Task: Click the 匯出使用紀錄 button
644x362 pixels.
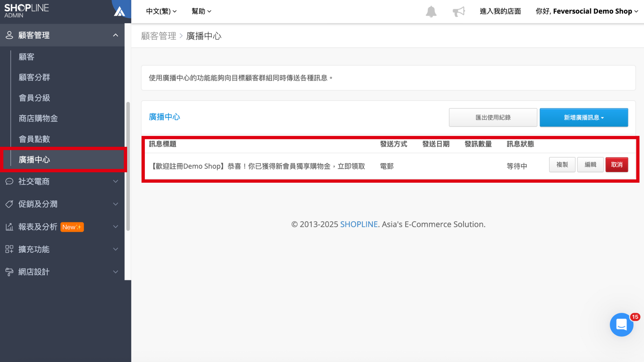Action: (x=493, y=118)
